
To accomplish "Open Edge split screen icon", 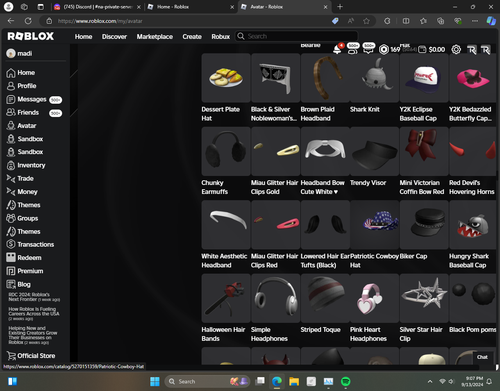I will click(406, 21).
